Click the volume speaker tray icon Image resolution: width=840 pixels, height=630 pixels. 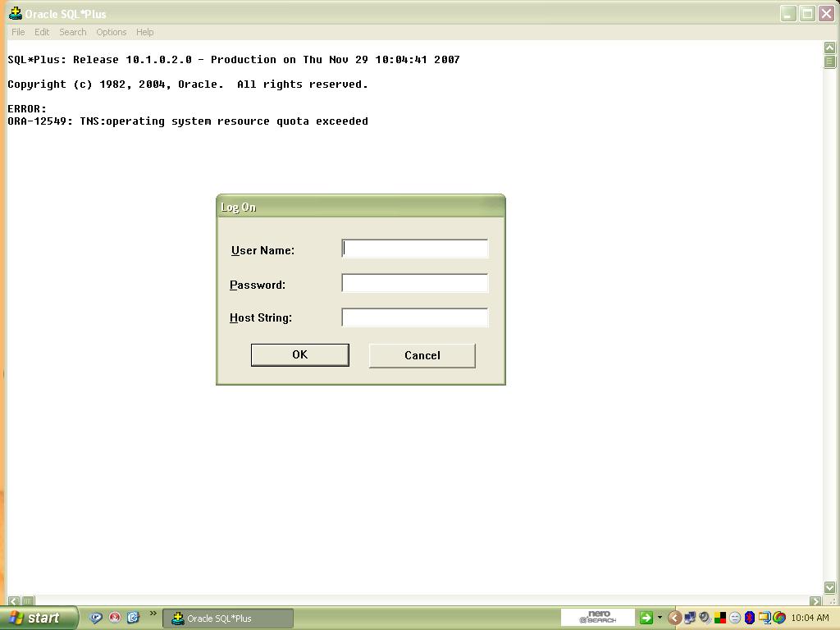point(705,618)
